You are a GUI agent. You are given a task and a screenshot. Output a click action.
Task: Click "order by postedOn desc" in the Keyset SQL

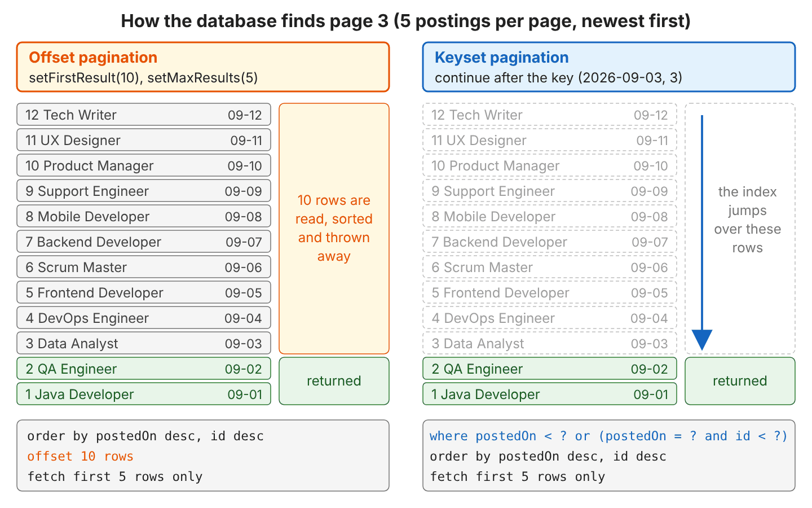548,456
